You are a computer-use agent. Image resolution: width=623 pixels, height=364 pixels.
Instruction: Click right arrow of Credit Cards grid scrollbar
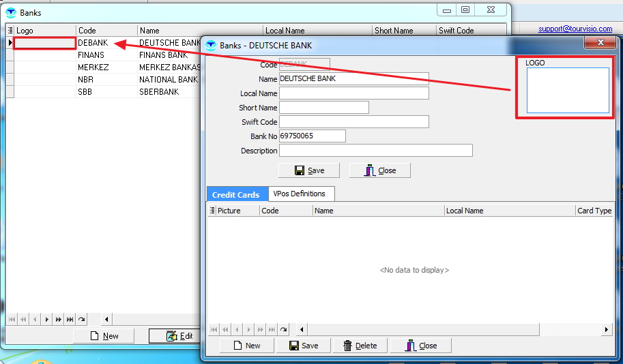pyautogui.click(x=606, y=329)
